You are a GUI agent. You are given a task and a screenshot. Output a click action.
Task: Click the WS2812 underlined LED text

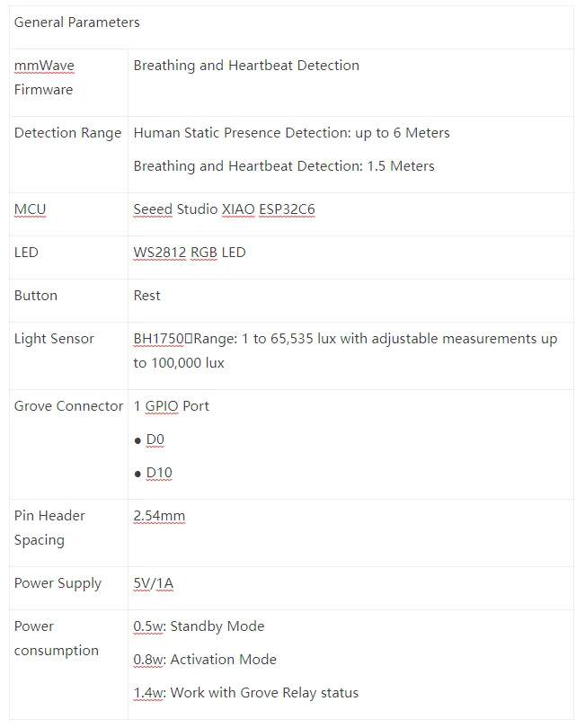click(160, 253)
